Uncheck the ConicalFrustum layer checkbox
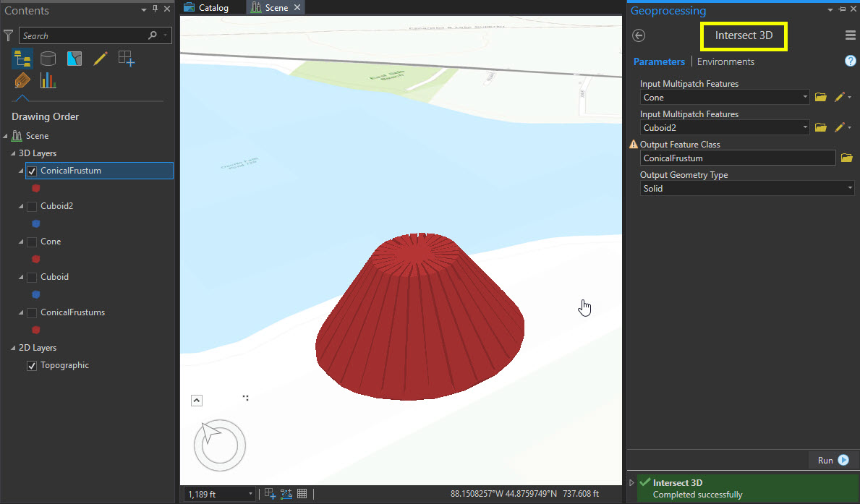Image resolution: width=860 pixels, height=504 pixels. coord(32,171)
